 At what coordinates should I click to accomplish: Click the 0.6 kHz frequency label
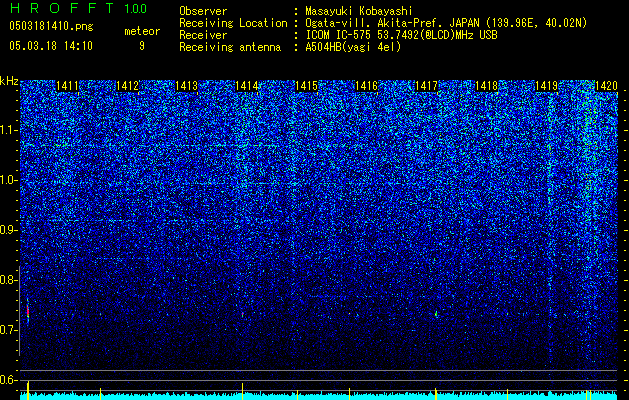tap(9, 380)
